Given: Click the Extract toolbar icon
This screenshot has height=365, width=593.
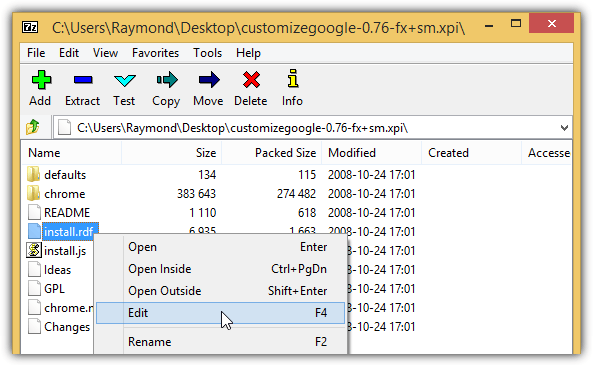Looking at the screenshot, I should point(83,80).
